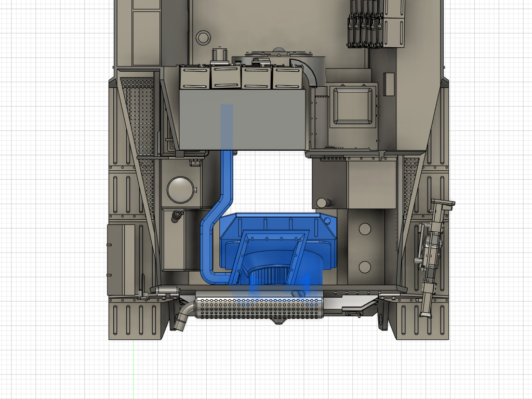Click the square hatch with beveled frame
This screenshot has height=399, width=532.
tap(353, 105)
